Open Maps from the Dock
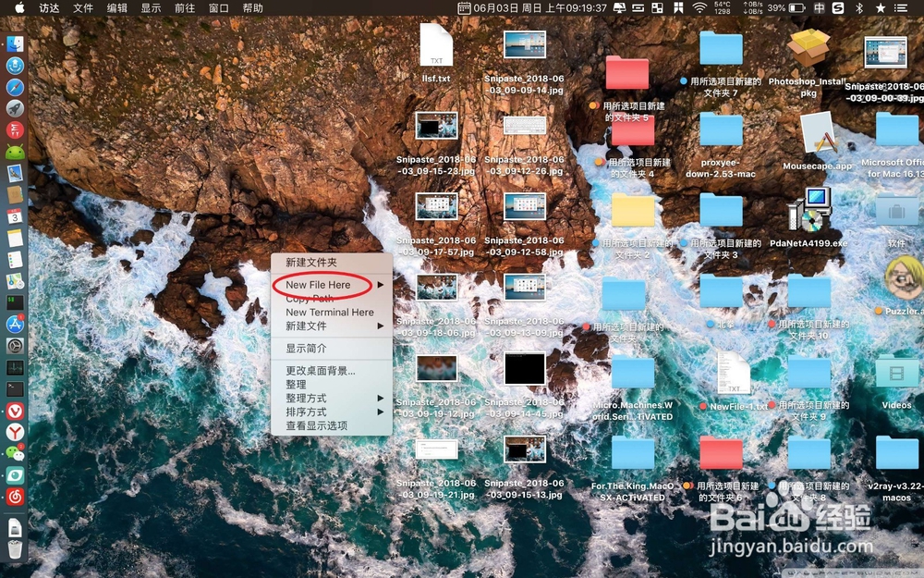Screen dimensions: 924x578 [15, 277]
